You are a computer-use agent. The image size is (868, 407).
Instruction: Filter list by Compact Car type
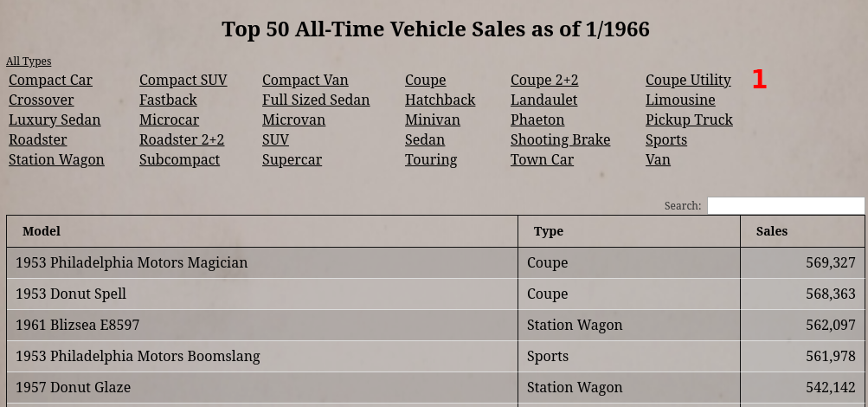point(50,81)
